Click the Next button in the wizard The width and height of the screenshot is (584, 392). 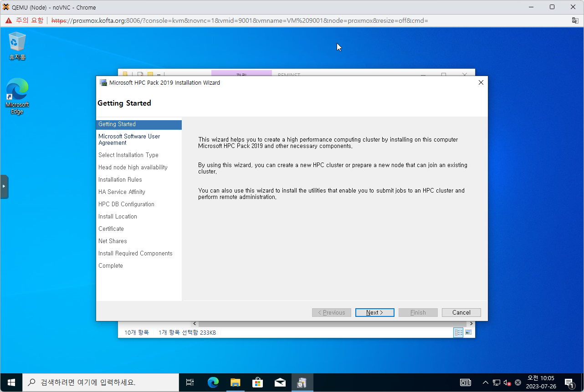point(374,312)
